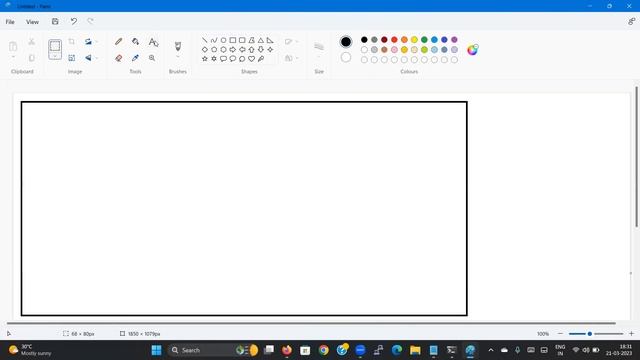The width and height of the screenshot is (640, 360).
Task: Click the horizontal scrollbar below canvas
Action: tap(311, 323)
